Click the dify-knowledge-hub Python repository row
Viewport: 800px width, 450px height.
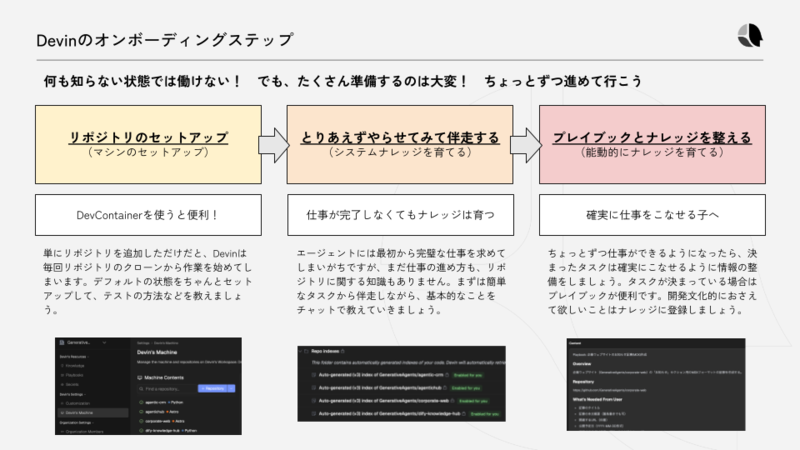pos(167,431)
